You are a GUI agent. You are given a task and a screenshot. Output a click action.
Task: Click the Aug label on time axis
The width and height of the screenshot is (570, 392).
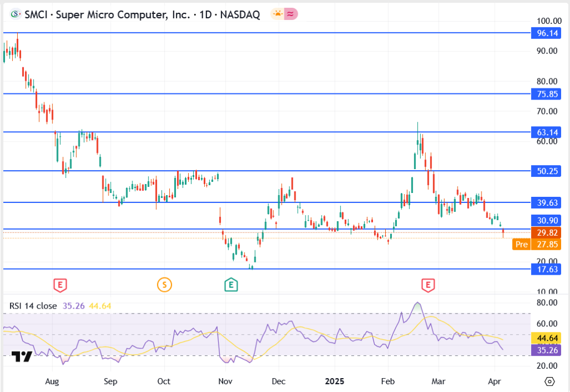[x=52, y=381]
